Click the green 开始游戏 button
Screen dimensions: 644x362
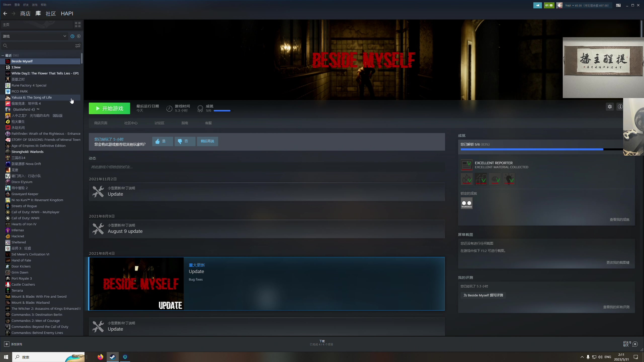click(109, 108)
